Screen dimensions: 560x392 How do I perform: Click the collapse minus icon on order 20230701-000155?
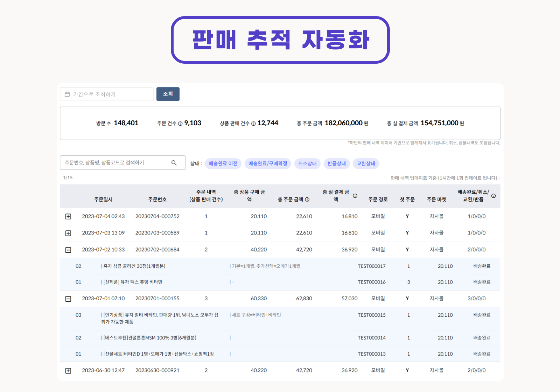(68, 299)
